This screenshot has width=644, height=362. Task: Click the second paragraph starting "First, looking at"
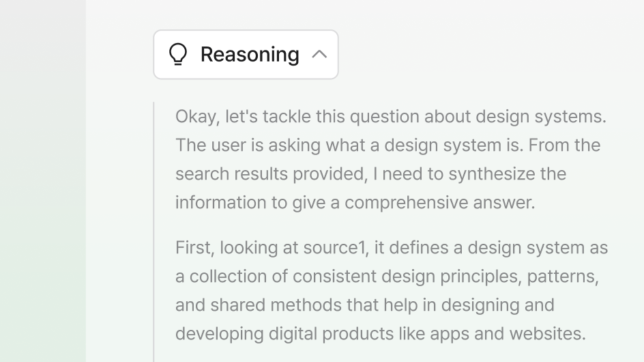point(391,291)
